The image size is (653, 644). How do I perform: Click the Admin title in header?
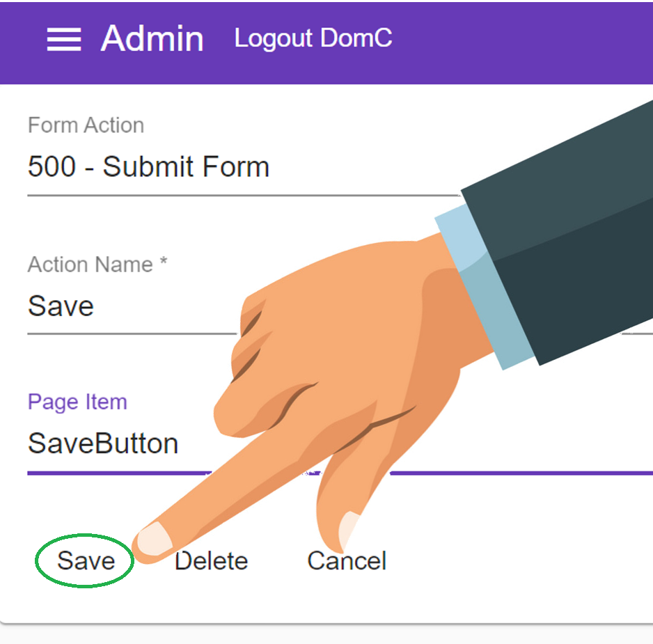pos(152,39)
